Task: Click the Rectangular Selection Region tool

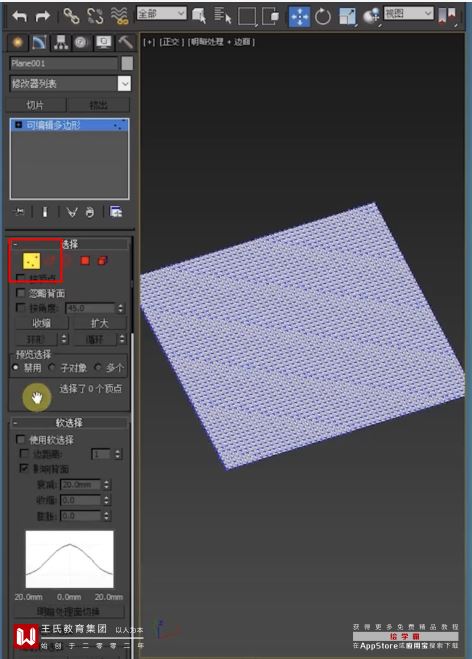Action: [247, 16]
